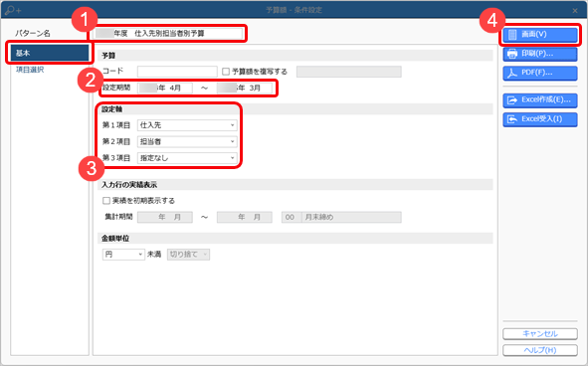Toggle 予算額を複写する checkbox
Screen dimensions: 588x366
pos(226,72)
